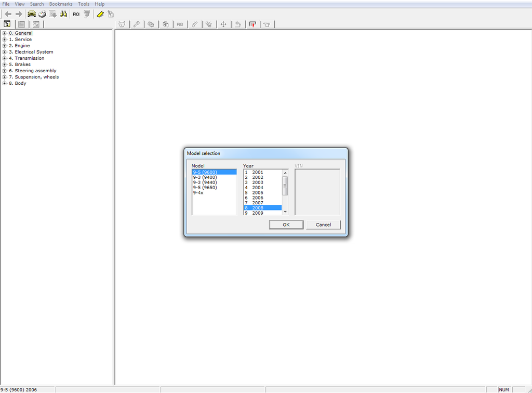Select 8. Body in the tree
Viewport: 532px width, 393px height.
(x=20, y=83)
